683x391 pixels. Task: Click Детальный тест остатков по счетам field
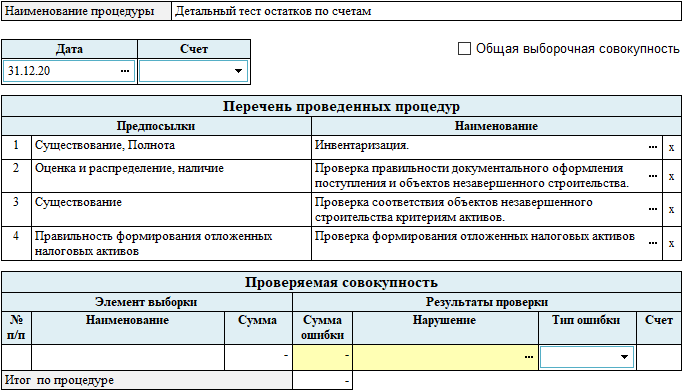(426, 11)
